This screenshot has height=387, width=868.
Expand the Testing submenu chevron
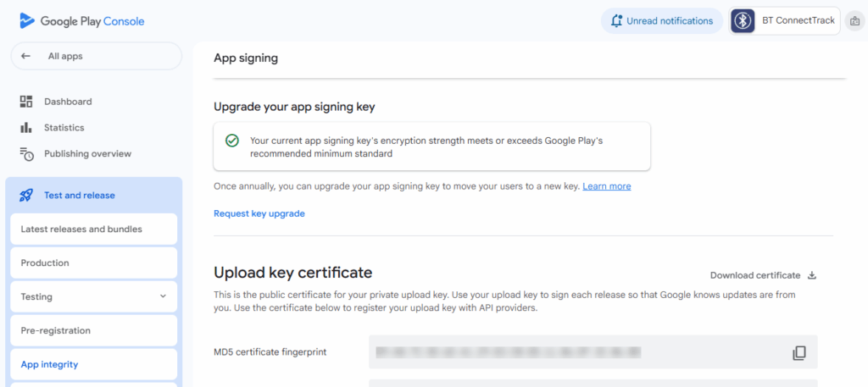(163, 297)
